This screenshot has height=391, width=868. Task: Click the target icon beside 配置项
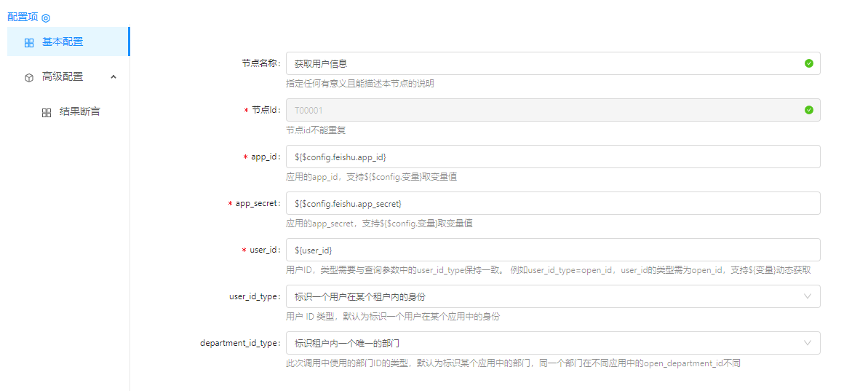pyautogui.click(x=46, y=17)
